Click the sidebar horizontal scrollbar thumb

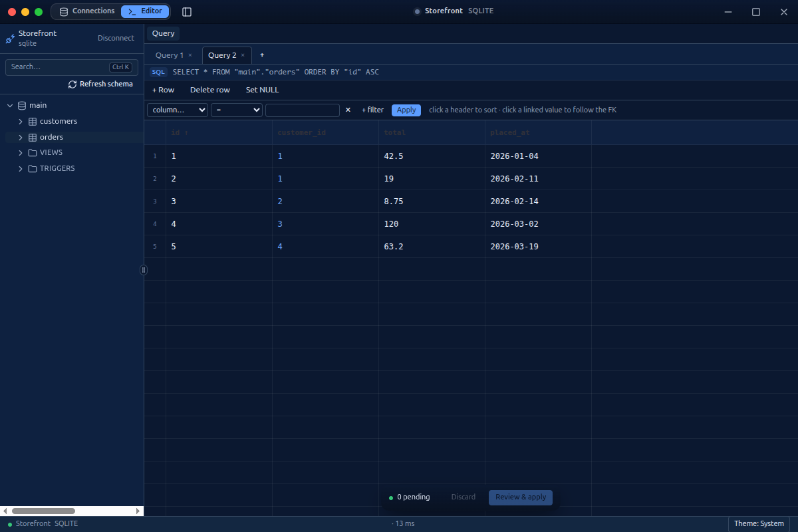[x=43, y=511]
